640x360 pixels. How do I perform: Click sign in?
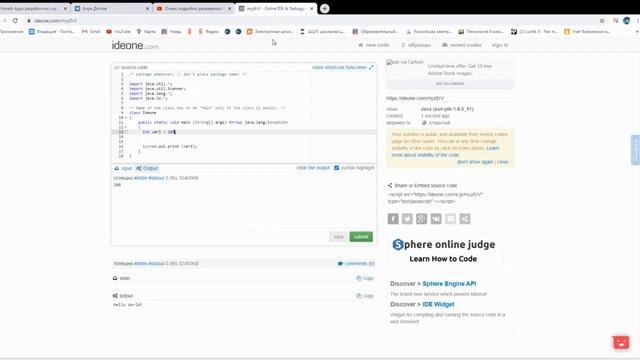500,45
